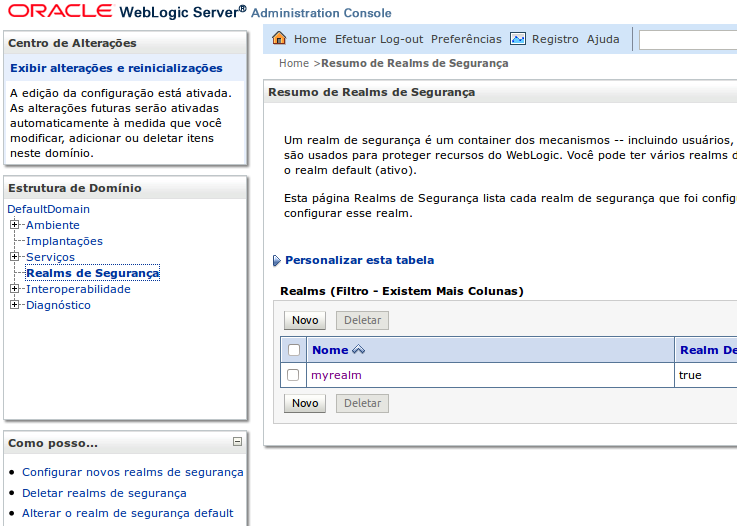Click Exibir alterações e reinicializações link

(116, 68)
